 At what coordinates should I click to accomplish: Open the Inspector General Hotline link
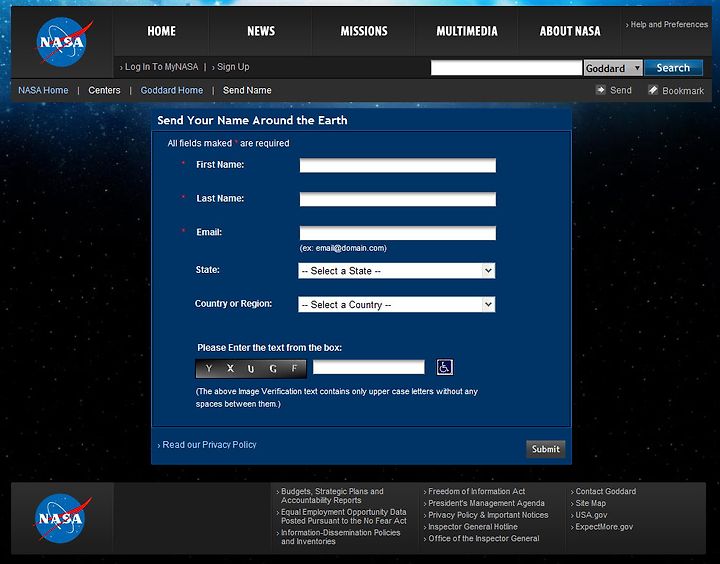471,527
